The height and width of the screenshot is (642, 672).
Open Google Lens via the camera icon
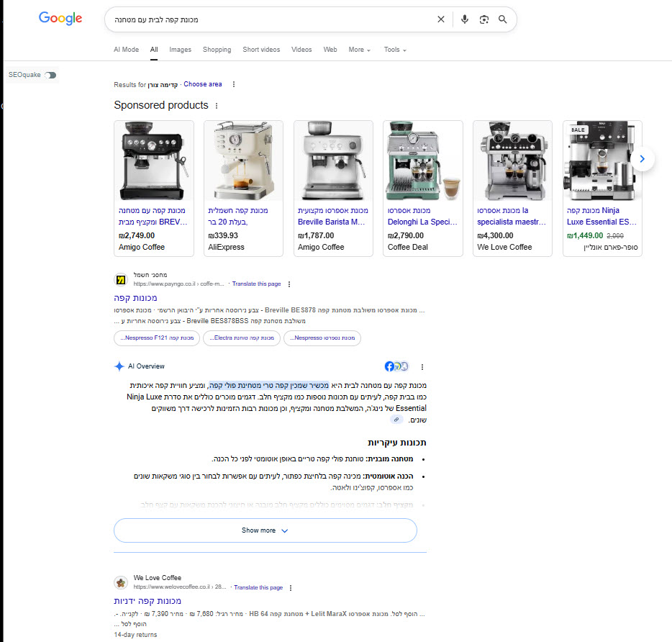[x=483, y=19]
